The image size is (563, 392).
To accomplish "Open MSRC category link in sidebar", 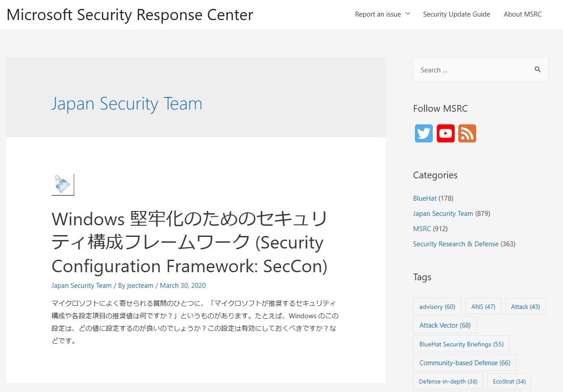I will click(422, 229).
